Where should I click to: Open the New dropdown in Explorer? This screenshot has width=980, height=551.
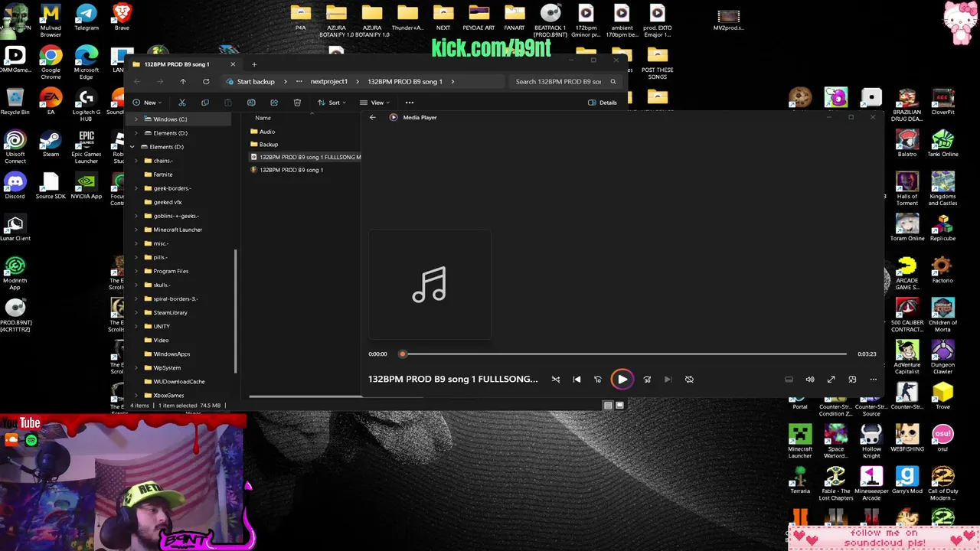point(145,103)
